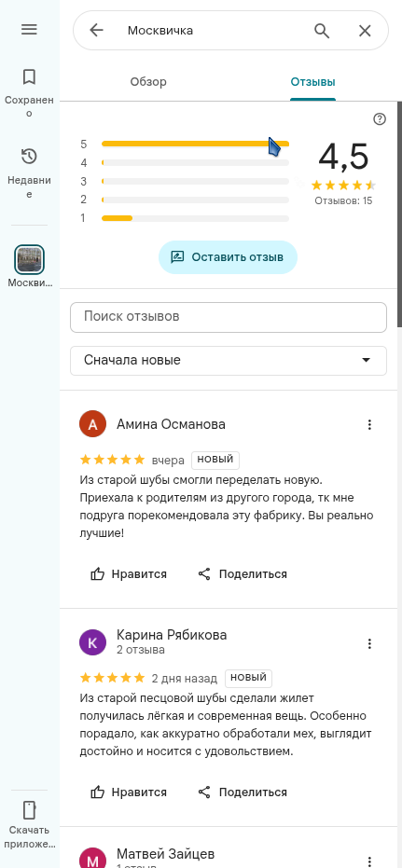Image resolution: width=402 pixels, height=868 pixels.
Task: Go back with the arrow in search box
Action: (x=96, y=30)
